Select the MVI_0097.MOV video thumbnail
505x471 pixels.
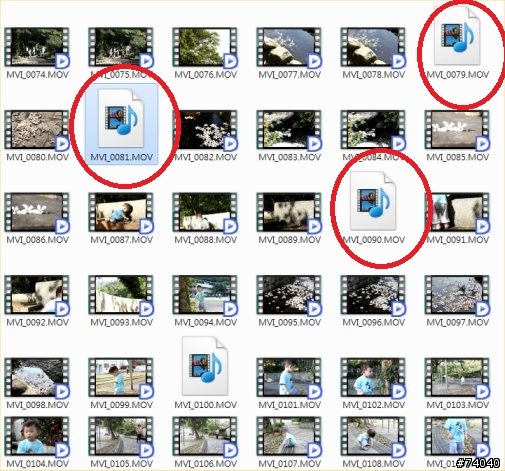coord(457,295)
